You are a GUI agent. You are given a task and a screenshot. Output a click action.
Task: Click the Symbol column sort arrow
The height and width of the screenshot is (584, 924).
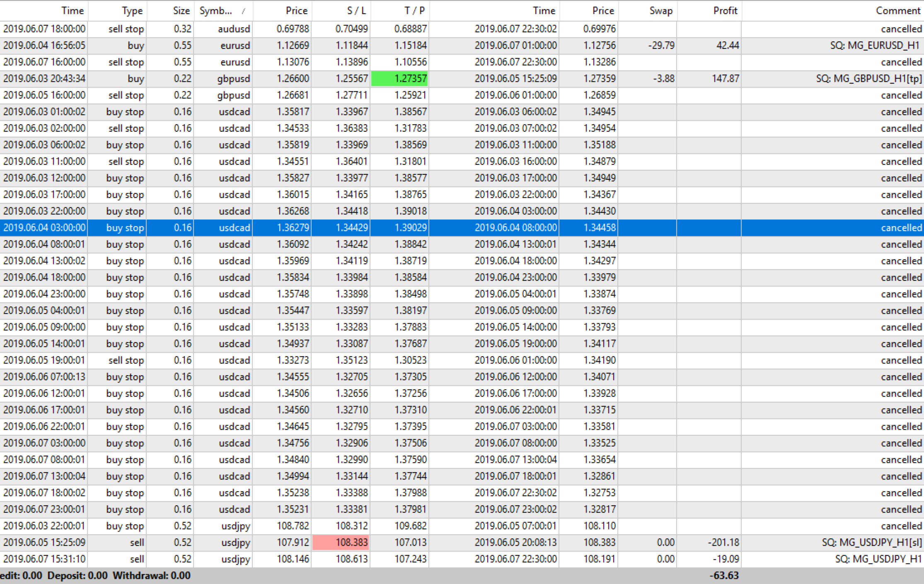click(x=244, y=11)
